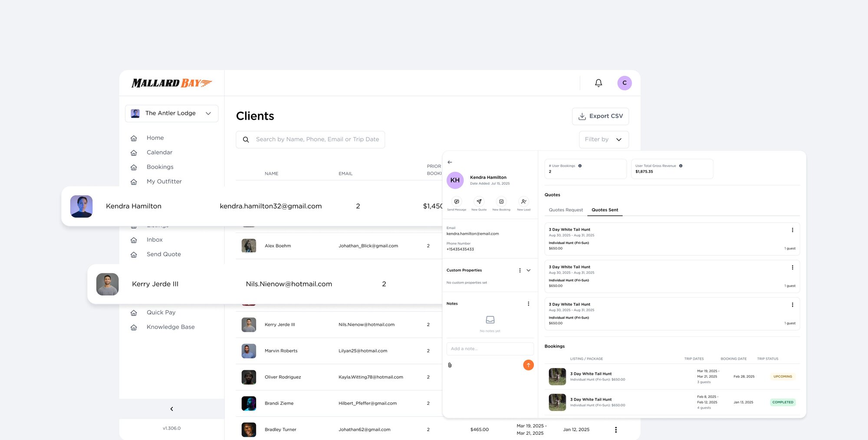Image resolution: width=868 pixels, height=440 pixels.
Task: Click the back arrow in the client panel
Action: click(x=450, y=162)
